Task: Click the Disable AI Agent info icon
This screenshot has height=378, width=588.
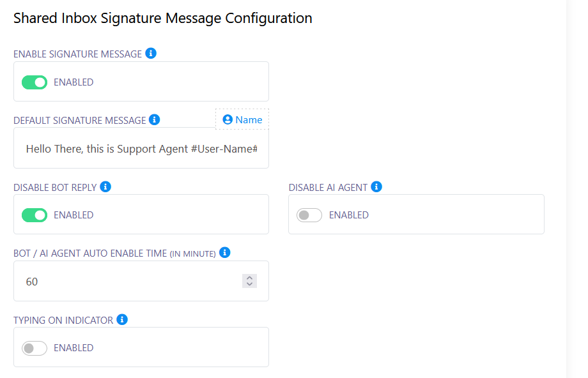Action: [x=376, y=186]
